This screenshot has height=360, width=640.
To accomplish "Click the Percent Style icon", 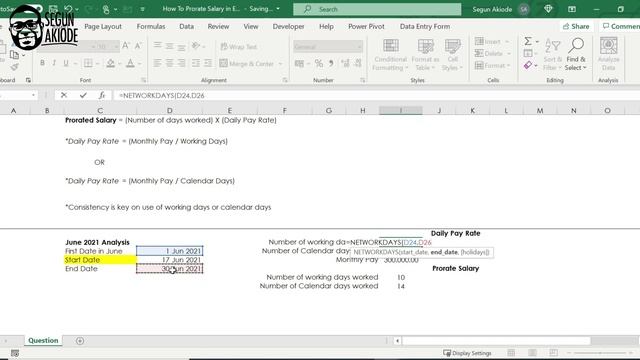I will (x=319, y=63).
